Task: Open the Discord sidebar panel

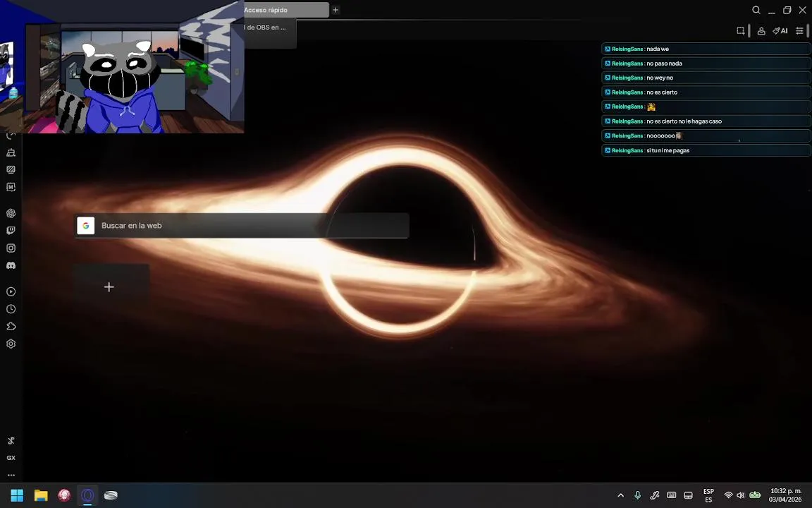Action: [x=11, y=265]
